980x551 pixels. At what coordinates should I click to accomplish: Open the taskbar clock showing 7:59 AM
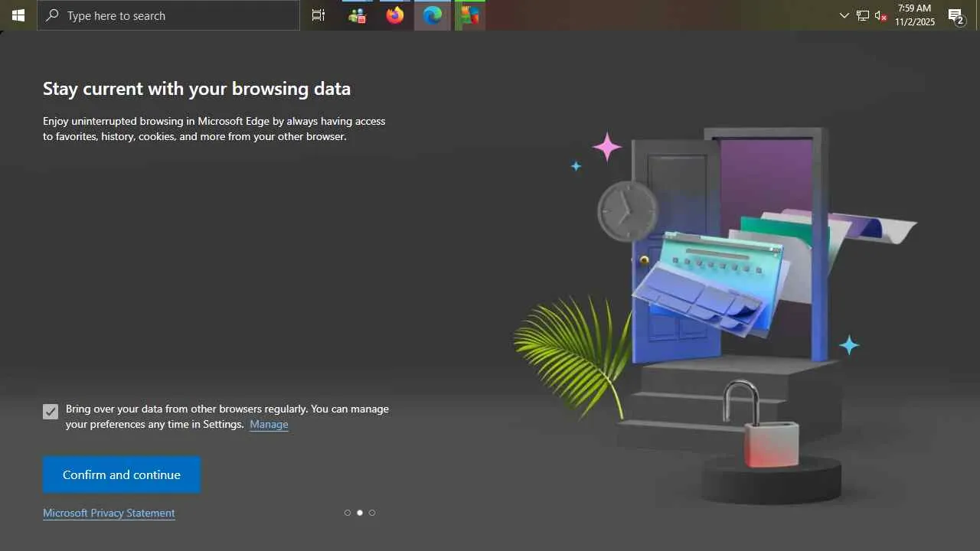(915, 15)
